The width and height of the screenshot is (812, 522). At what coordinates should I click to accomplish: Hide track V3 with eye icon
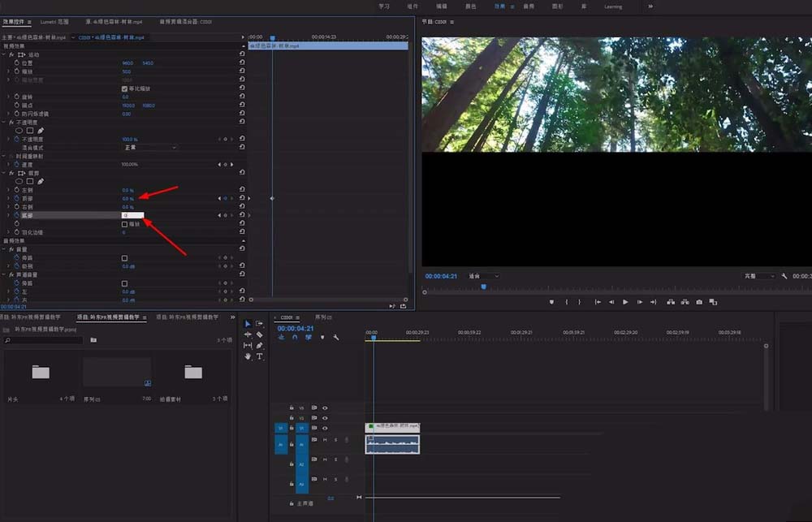325,408
